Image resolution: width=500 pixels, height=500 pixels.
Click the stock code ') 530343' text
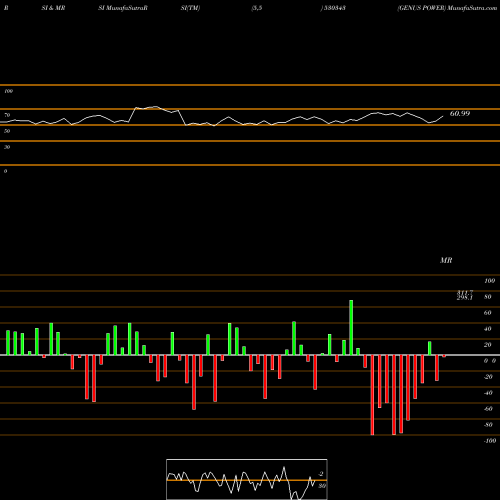coord(333,8)
